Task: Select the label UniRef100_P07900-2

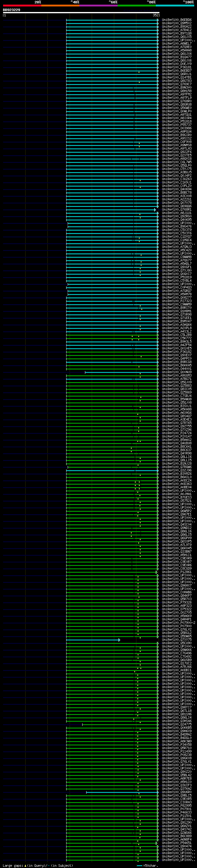Action: 179,623
